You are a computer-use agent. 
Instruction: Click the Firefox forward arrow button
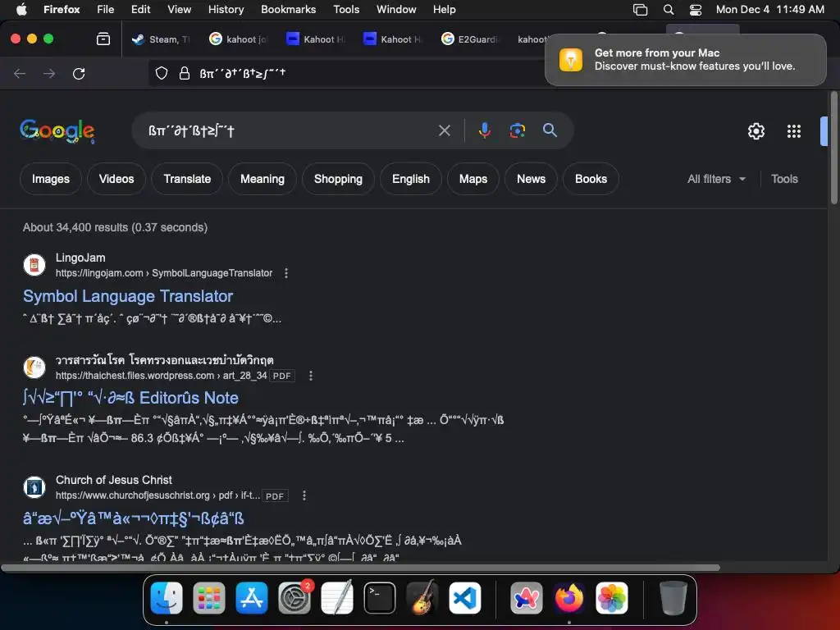tap(49, 73)
